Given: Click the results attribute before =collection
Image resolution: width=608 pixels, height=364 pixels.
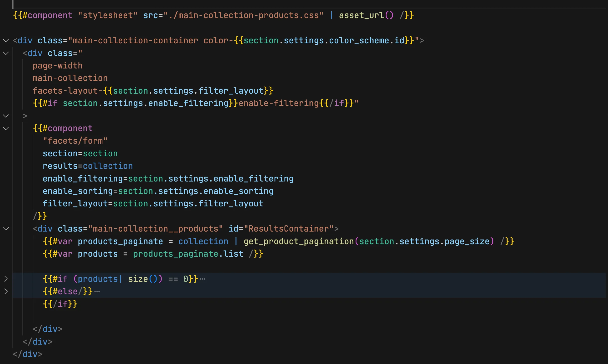Looking at the screenshot, I should (60, 166).
